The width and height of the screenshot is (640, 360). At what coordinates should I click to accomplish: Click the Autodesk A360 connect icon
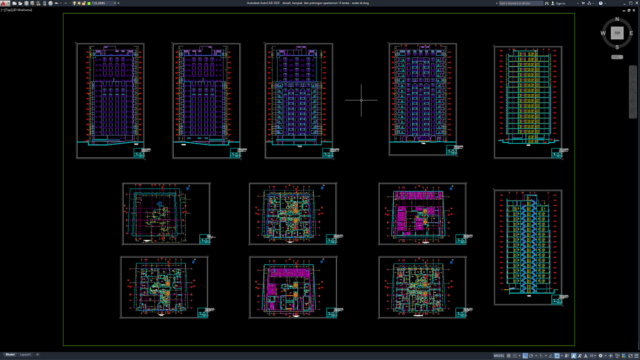pyautogui.click(x=589, y=3)
